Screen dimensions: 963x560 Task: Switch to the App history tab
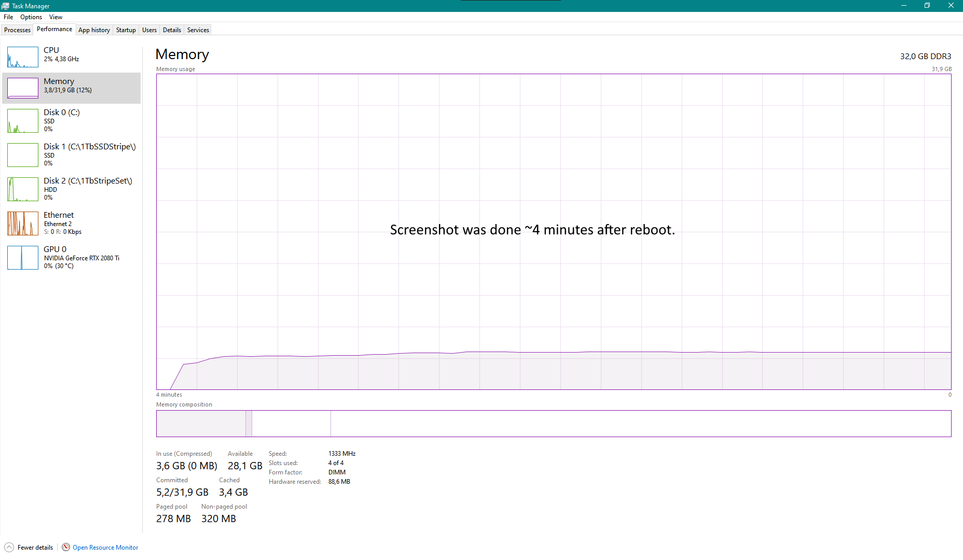coord(94,30)
